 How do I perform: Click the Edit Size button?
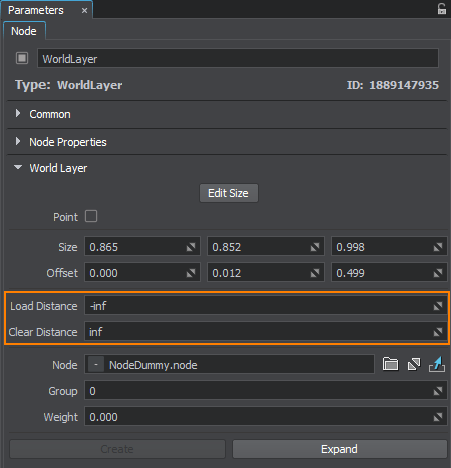[229, 193]
